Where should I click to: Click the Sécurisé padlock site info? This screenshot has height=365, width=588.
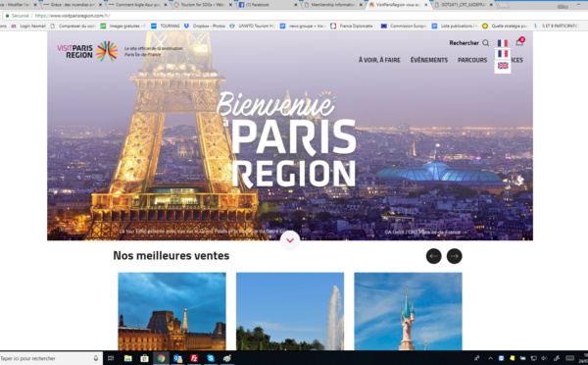(x=18, y=16)
